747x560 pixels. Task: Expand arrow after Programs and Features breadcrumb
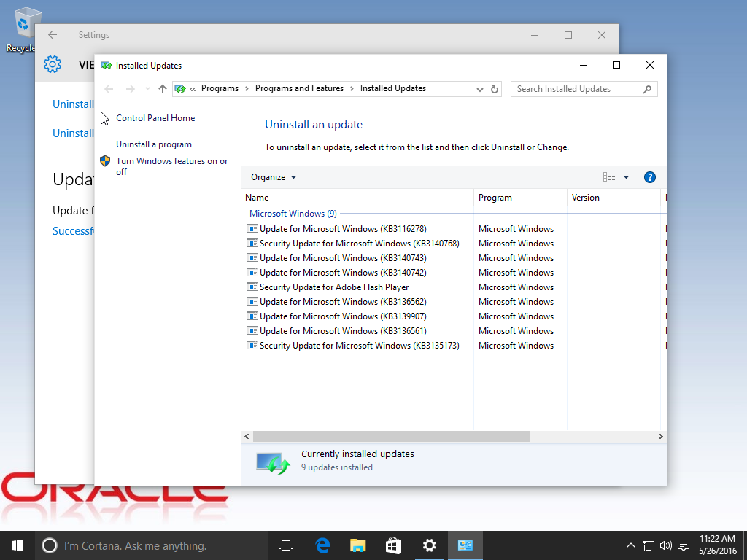[352, 88]
